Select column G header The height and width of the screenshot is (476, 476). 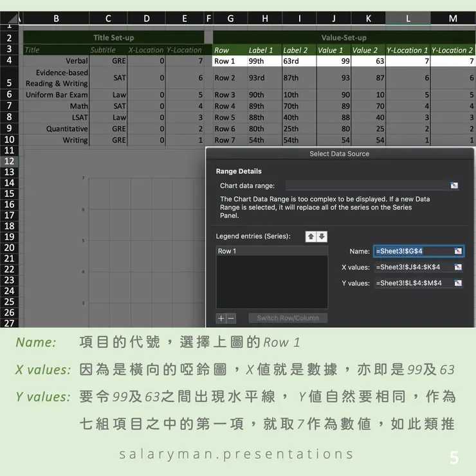click(230, 19)
